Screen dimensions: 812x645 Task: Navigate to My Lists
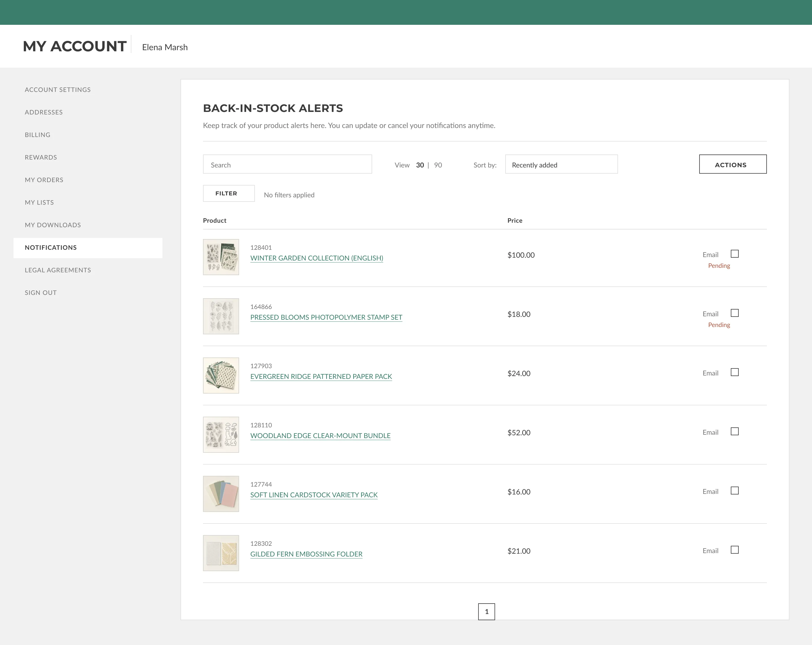39,203
